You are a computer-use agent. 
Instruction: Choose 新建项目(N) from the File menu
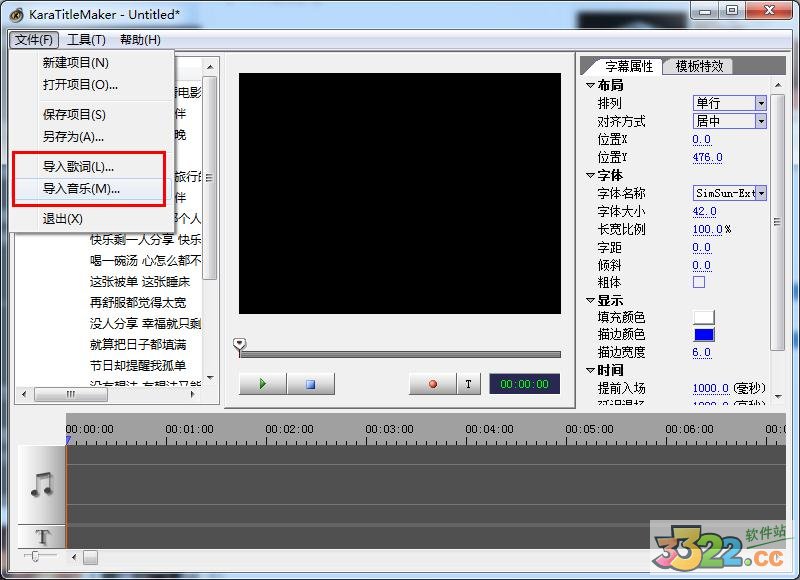pyautogui.click(x=76, y=62)
